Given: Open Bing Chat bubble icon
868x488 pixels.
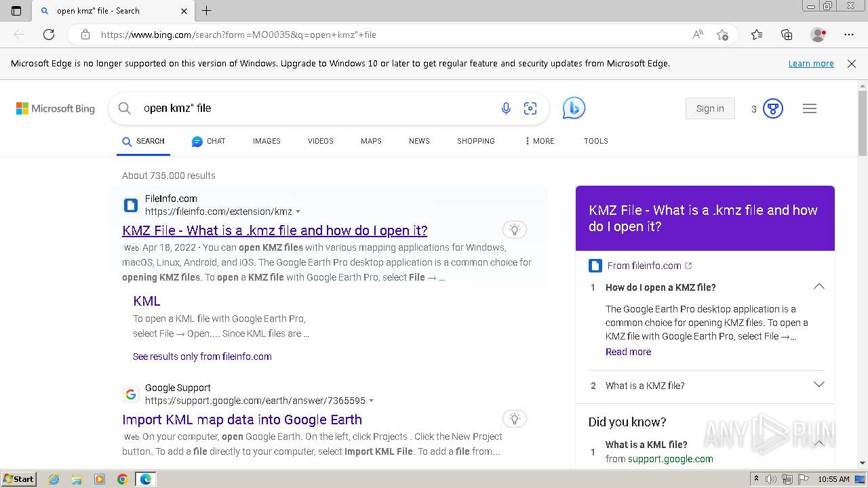Looking at the screenshot, I should tap(574, 108).
